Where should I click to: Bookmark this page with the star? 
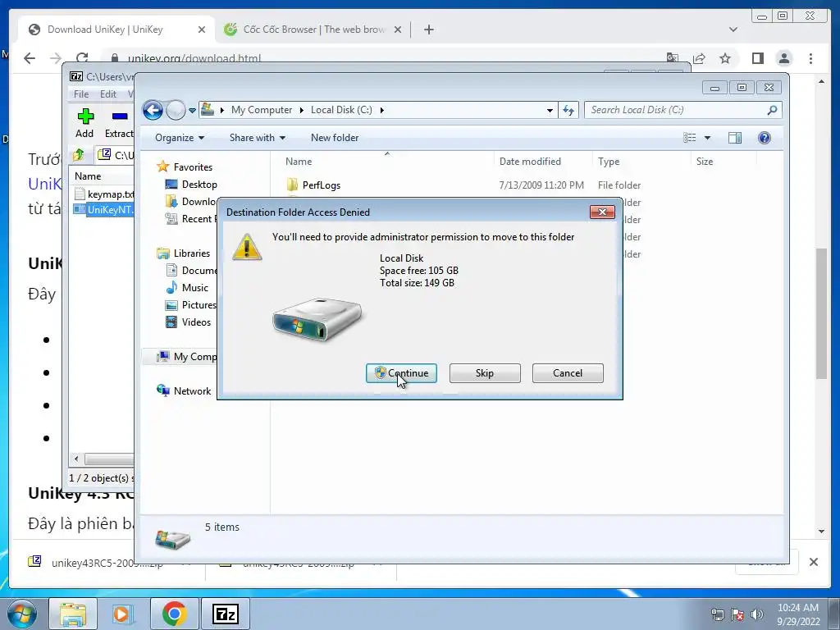coord(725,58)
